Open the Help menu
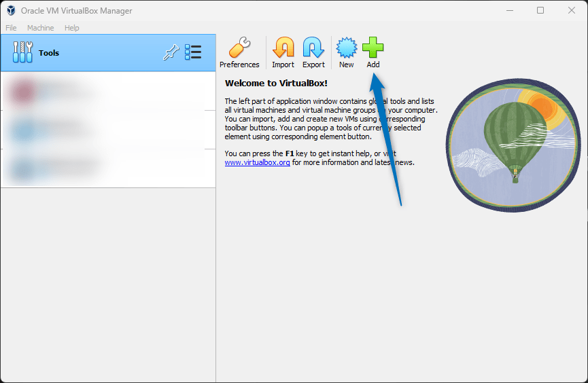This screenshot has height=383, width=588. point(71,28)
